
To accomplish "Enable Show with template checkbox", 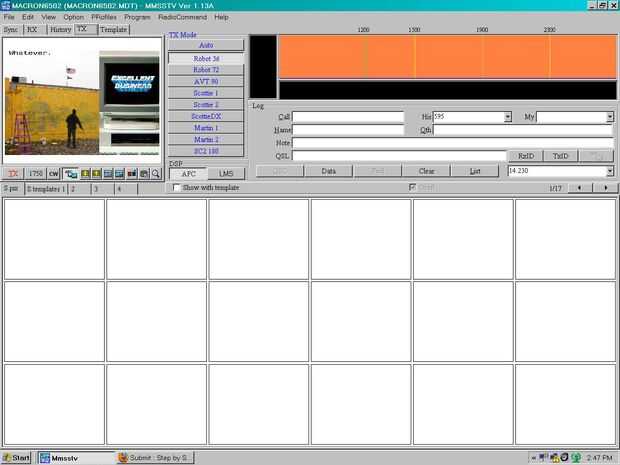I will [x=176, y=187].
